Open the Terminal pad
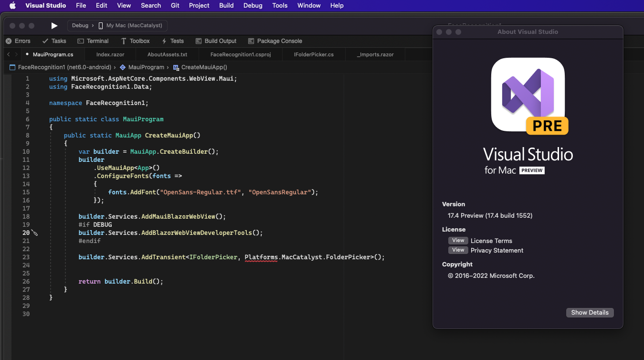Image resolution: width=644 pixels, height=360 pixels. click(x=93, y=41)
